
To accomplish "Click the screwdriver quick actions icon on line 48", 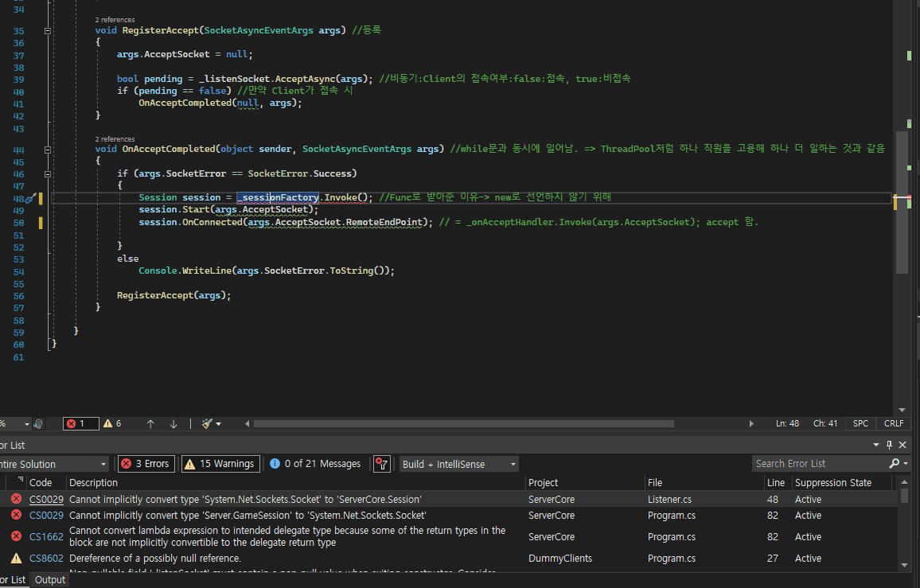I will (x=29, y=198).
